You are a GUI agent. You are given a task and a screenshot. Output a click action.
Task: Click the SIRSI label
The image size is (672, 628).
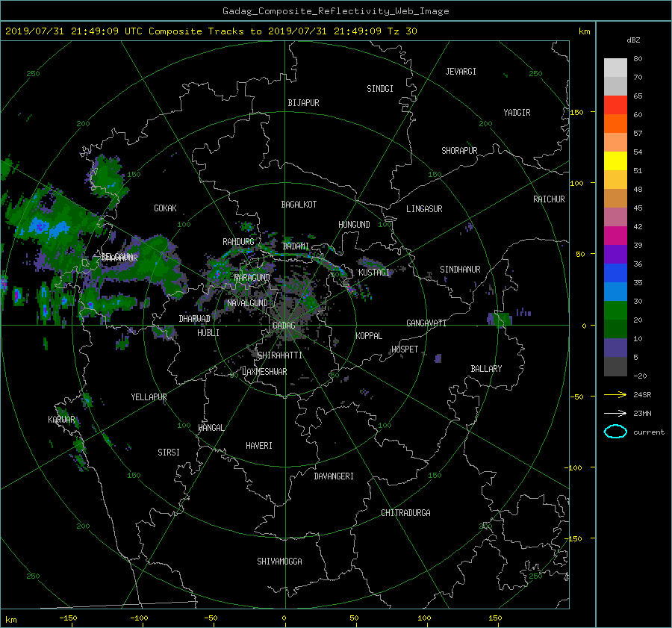coord(169,453)
